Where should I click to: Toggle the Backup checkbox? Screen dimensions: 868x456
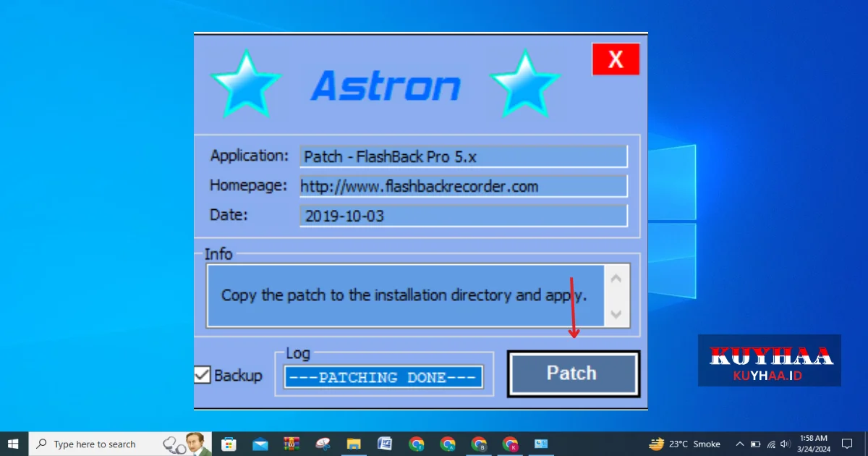coord(203,375)
